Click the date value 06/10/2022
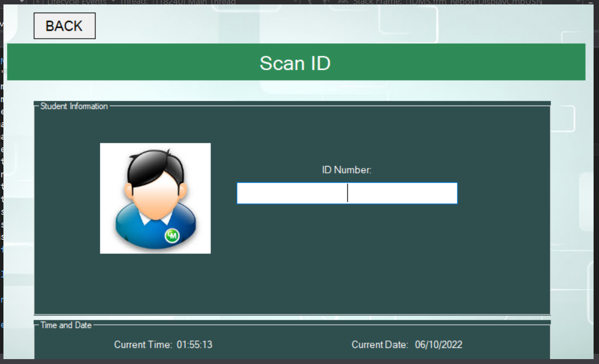This screenshot has width=599, height=364. 439,345
